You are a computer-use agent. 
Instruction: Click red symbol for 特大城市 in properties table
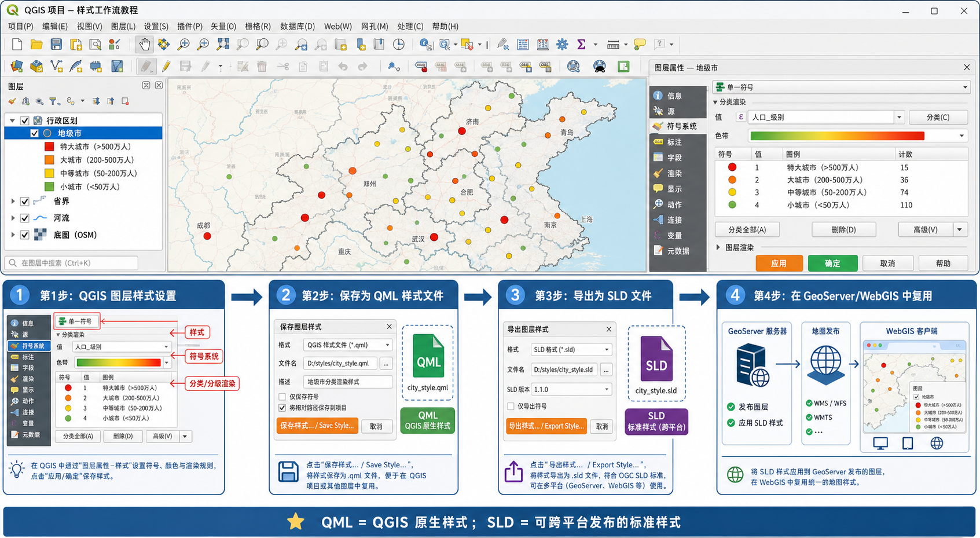click(x=732, y=167)
